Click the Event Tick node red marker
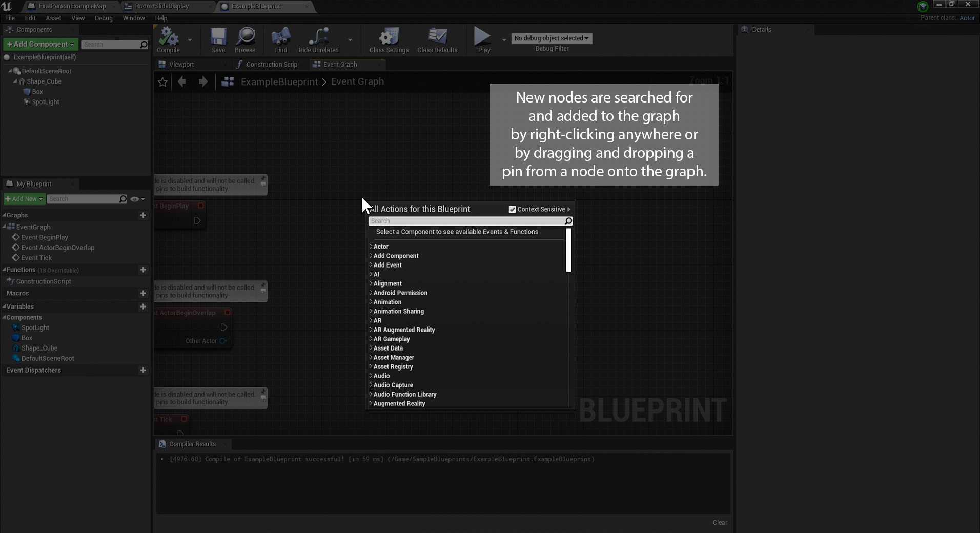The width and height of the screenshot is (980, 533). 184,419
